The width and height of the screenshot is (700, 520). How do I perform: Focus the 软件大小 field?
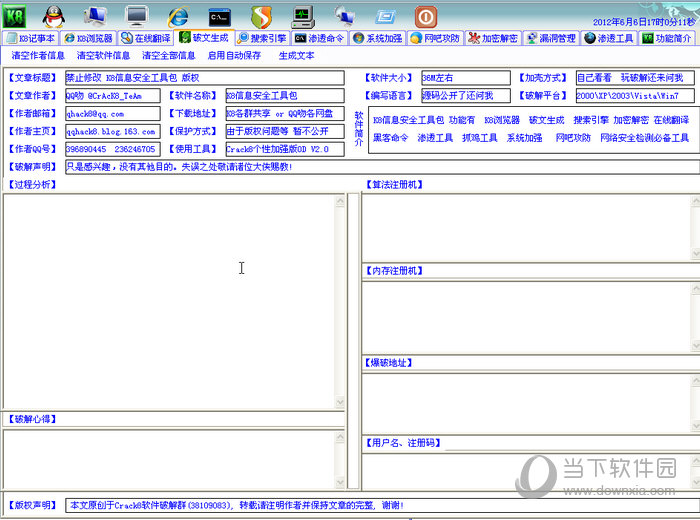coord(466,78)
